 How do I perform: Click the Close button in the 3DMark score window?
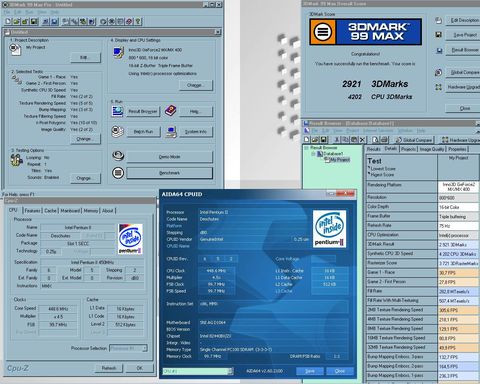click(463, 108)
